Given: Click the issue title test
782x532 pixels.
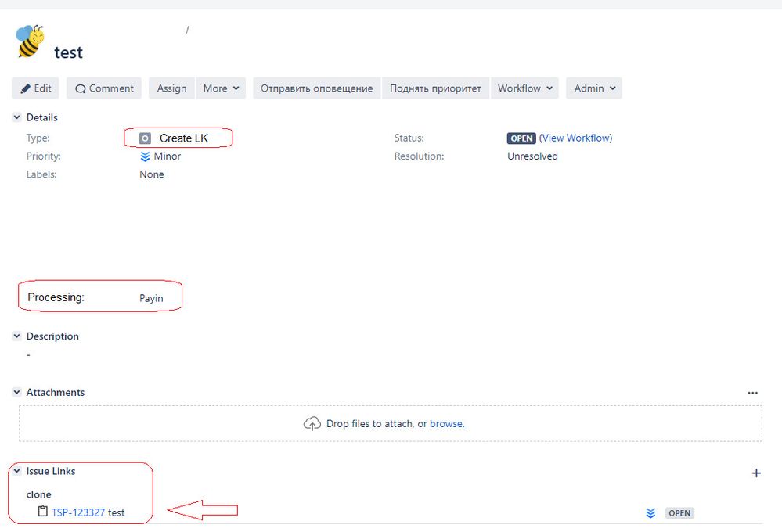Looking at the screenshot, I should click(x=68, y=52).
